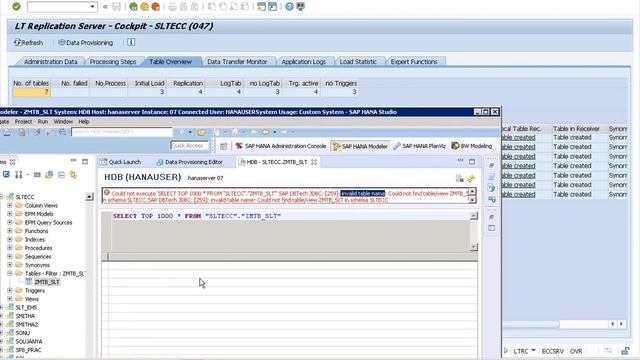Open the Project menu in HANA Studio
The image size is (640, 360).
click(23, 122)
